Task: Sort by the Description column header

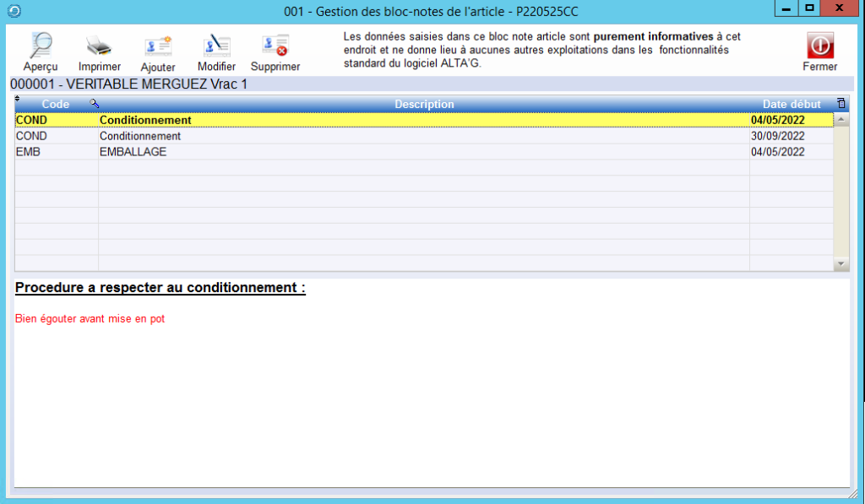Action: tap(424, 104)
